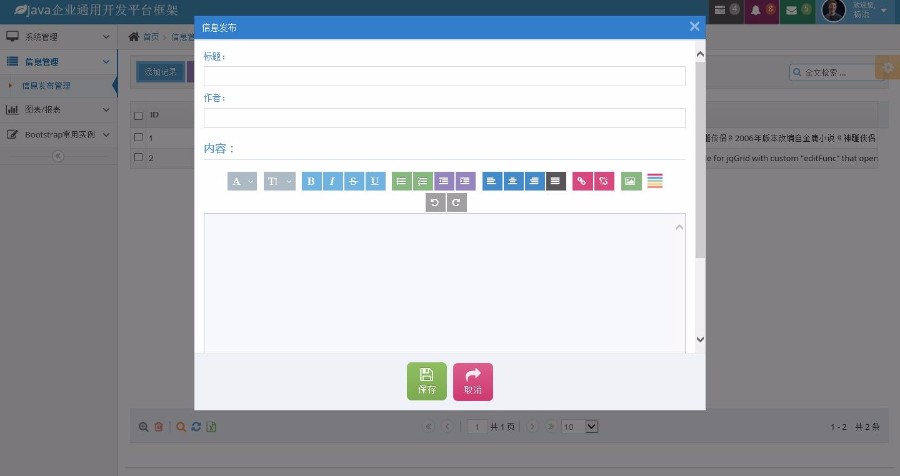This screenshot has width=900, height=476.
Task: Center-align the text
Action: (x=513, y=181)
